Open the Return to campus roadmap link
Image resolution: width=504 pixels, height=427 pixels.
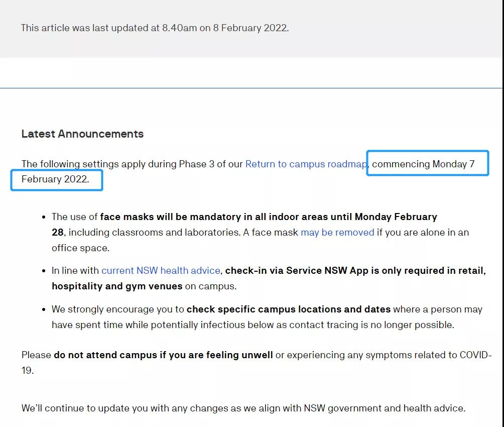(x=306, y=164)
